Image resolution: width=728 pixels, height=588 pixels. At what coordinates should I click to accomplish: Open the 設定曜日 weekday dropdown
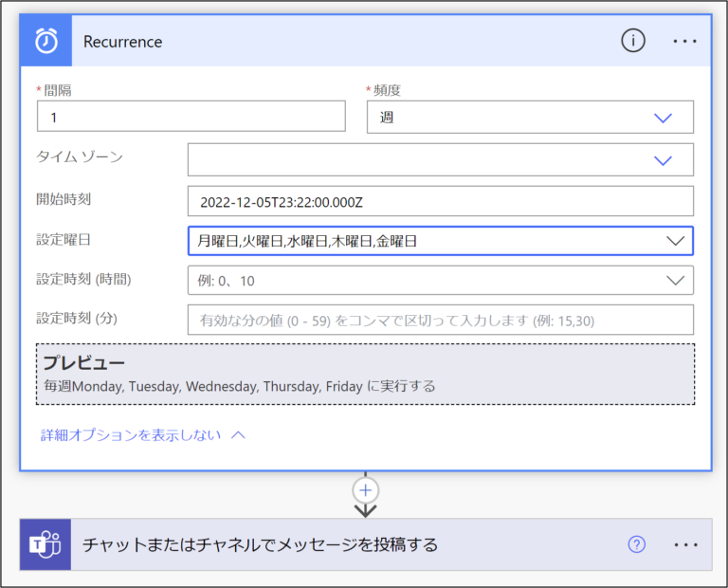click(441, 241)
